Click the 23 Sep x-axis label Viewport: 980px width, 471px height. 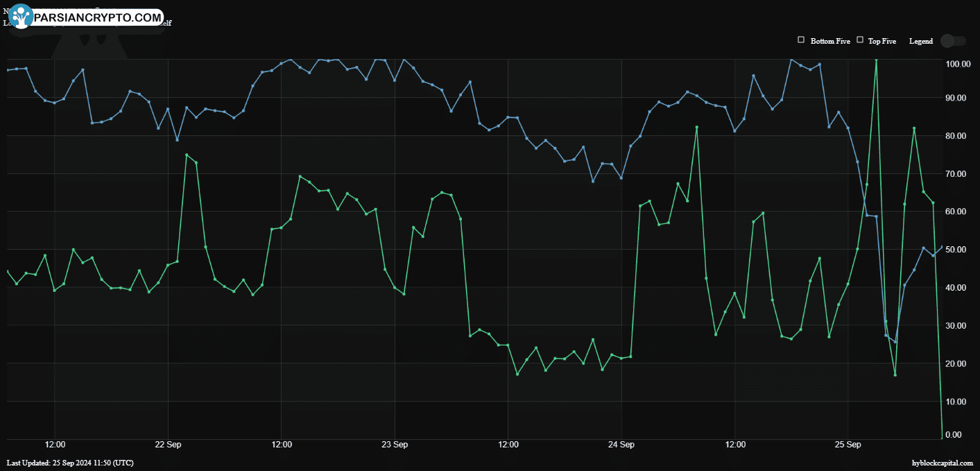pos(395,445)
